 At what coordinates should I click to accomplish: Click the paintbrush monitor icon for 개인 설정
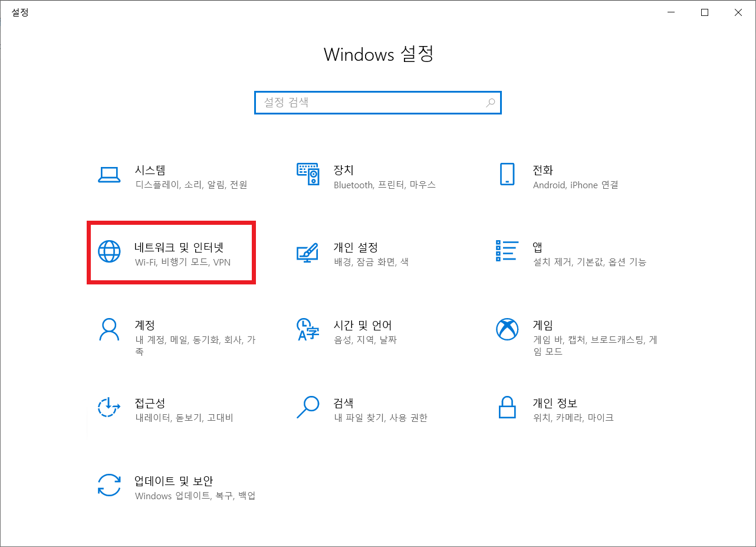pos(308,252)
